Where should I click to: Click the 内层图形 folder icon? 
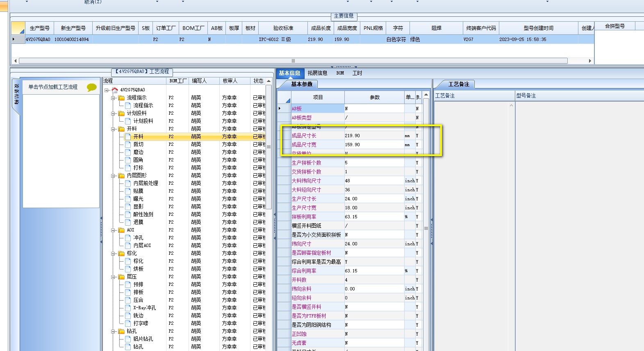(121, 175)
